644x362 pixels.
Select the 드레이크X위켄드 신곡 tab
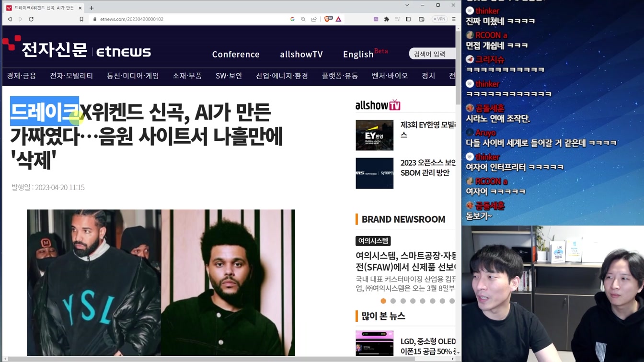coord(44,8)
